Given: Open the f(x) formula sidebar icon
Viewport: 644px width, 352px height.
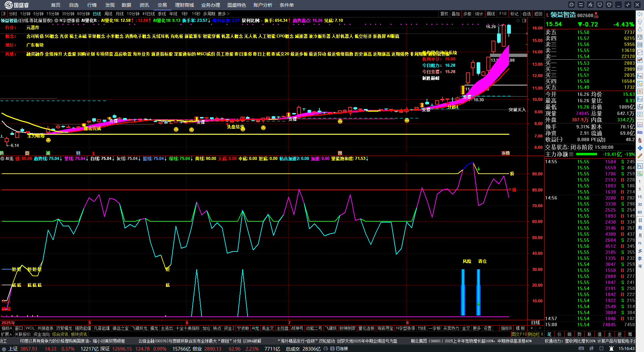Looking at the screenshot, I should tap(640, 107).
